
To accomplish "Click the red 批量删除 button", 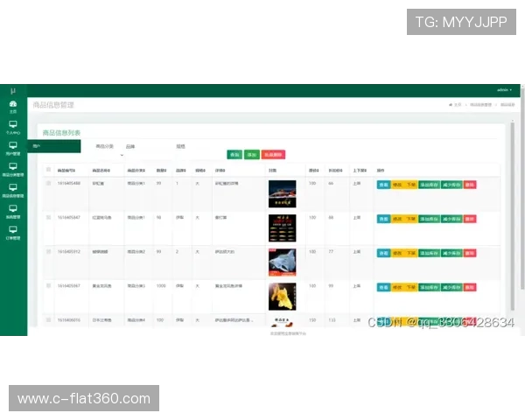I will point(273,154).
